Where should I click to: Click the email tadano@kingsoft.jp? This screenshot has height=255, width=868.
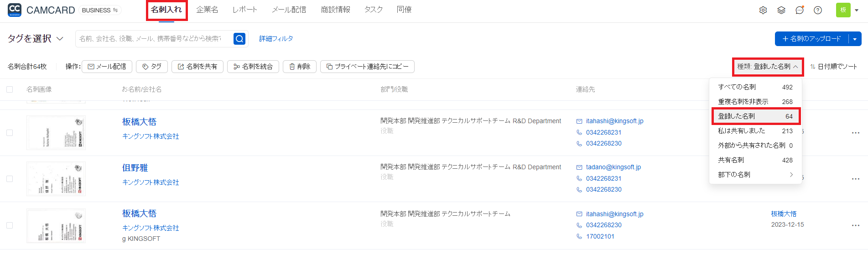613,167
